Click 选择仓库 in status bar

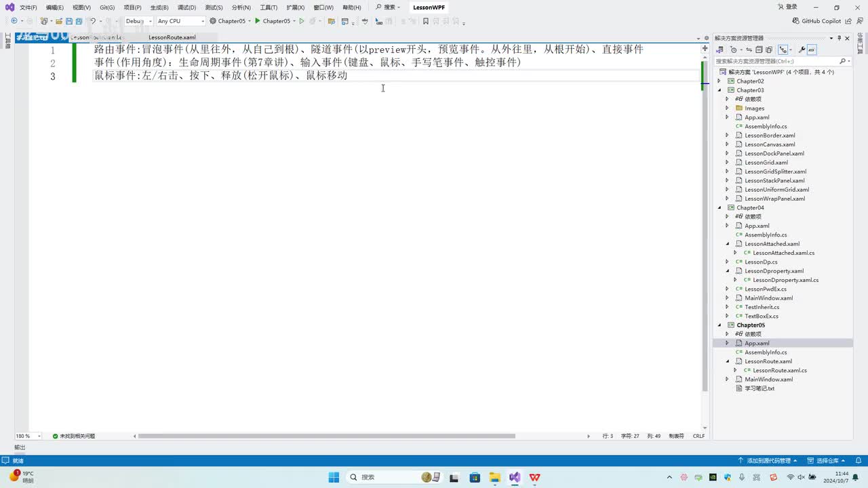pyautogui.click(x=827, y=460)
